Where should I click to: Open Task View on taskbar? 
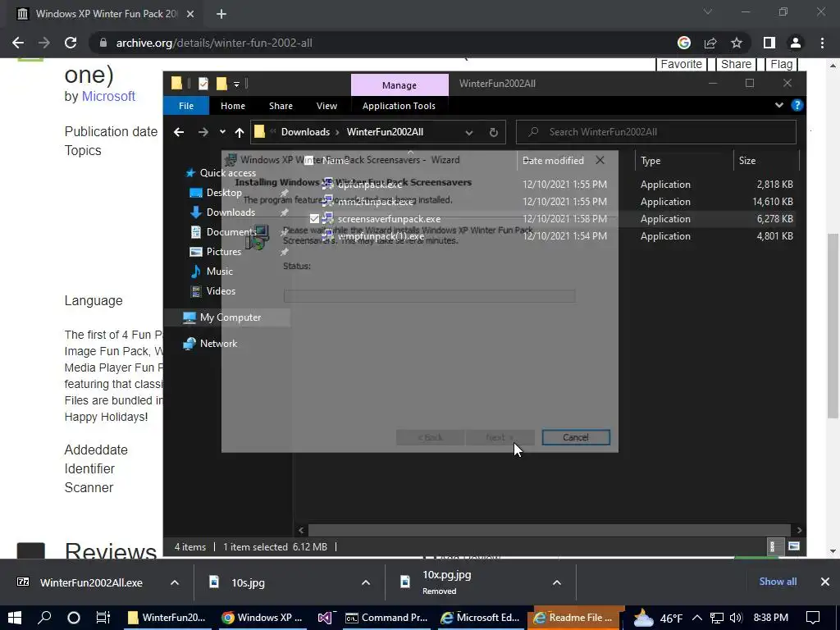pyautogui.click(x=103, y=618)
